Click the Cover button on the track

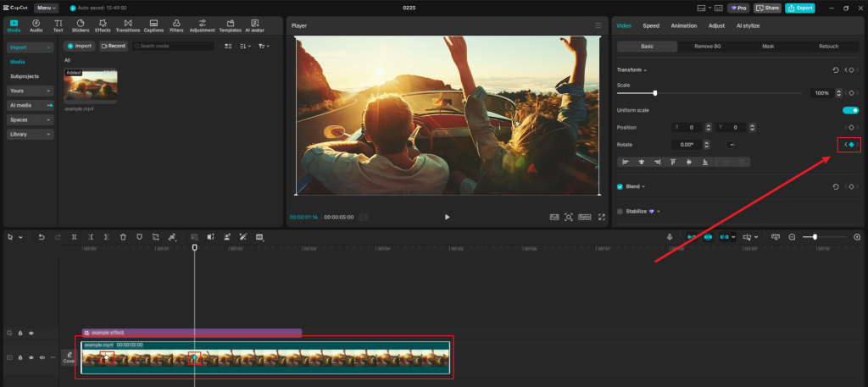(69, 357)
